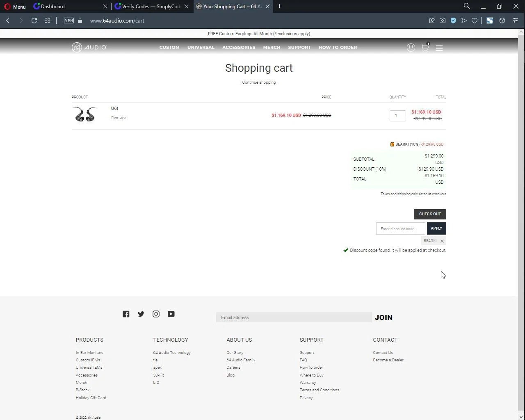
Task: Open the 64 Audio Twitter page
Action: tap(141, 314)
